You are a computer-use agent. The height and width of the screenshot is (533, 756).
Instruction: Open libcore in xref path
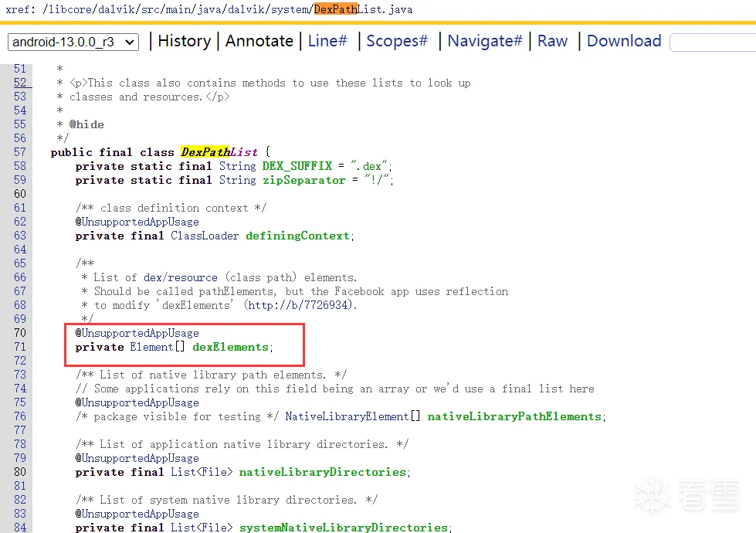[71, 9]
